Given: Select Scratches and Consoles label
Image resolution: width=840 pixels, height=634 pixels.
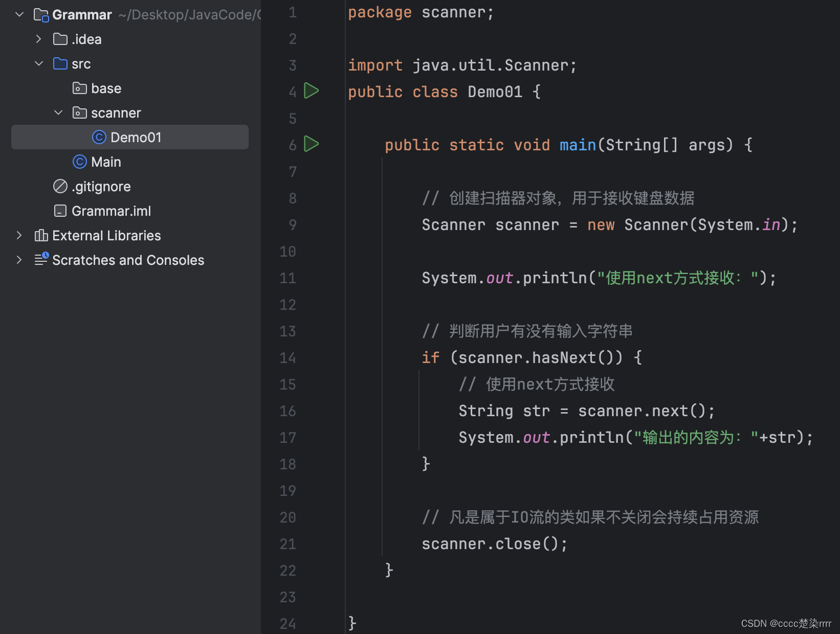Looking at the screenshot, I should point(128,260).
